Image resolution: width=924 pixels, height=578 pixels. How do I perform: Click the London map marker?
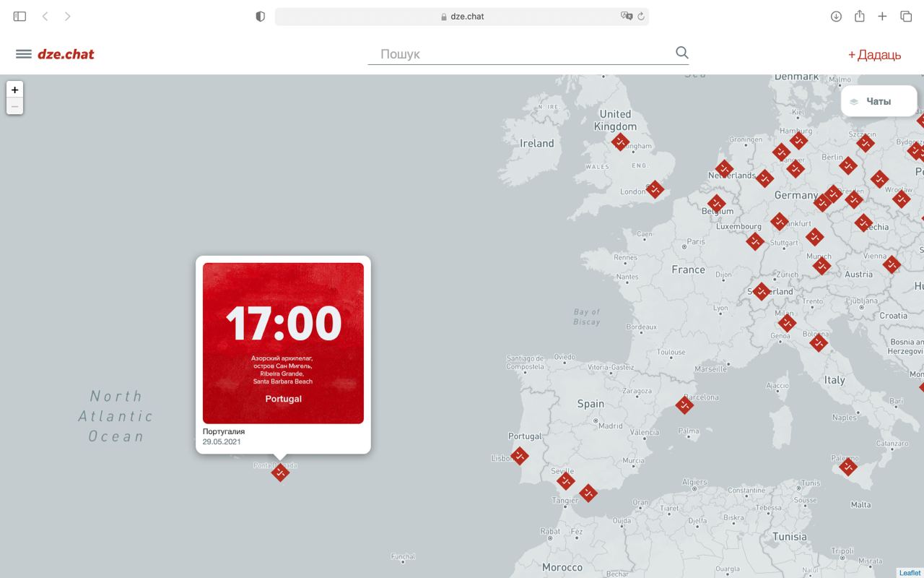point(655,189)
